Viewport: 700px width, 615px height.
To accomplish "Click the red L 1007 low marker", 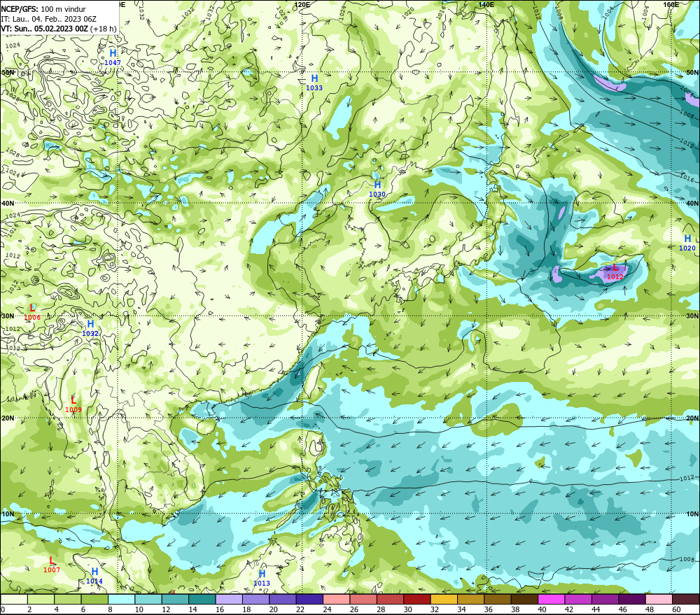I will click(52, 565).
